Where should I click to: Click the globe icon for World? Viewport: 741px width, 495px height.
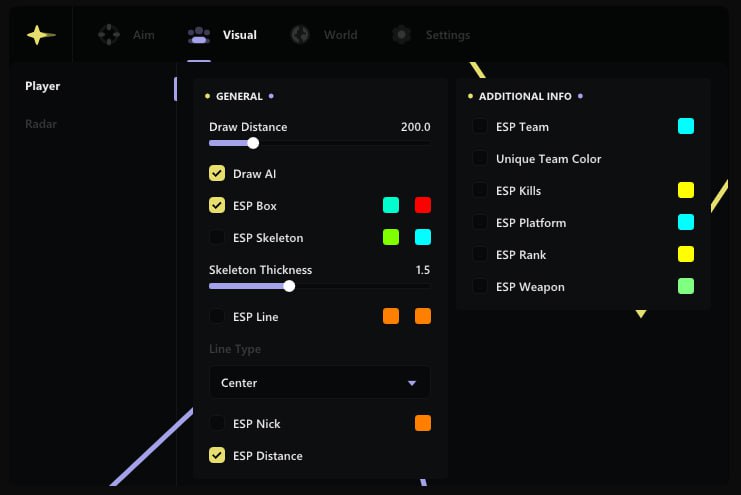(x=300, y=35)
